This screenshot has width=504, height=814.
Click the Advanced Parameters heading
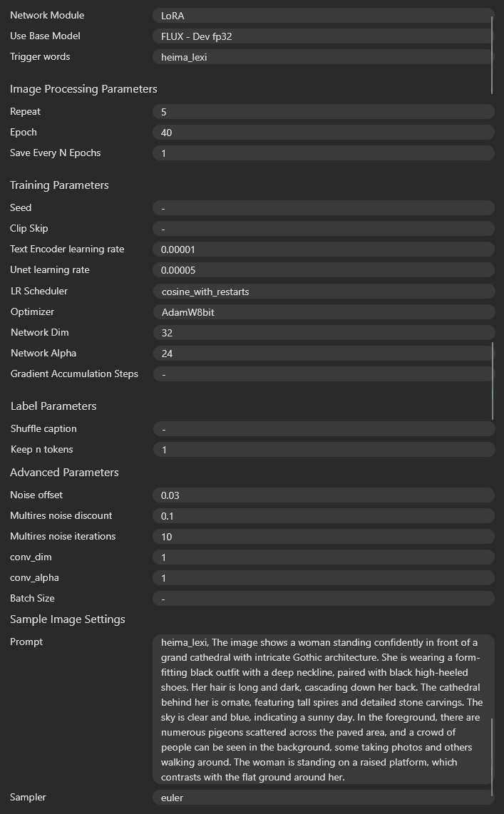(x=64, y=473)
